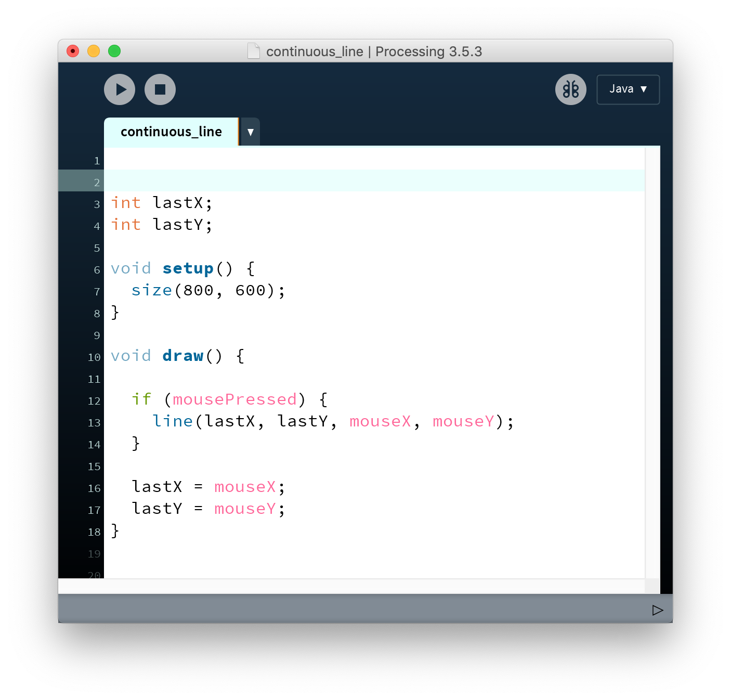Click the document icon in title bar

tap(254, 51)
